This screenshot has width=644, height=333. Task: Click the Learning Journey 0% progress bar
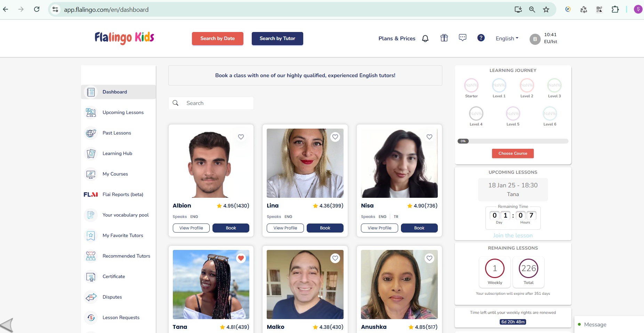tap(513, 141)
